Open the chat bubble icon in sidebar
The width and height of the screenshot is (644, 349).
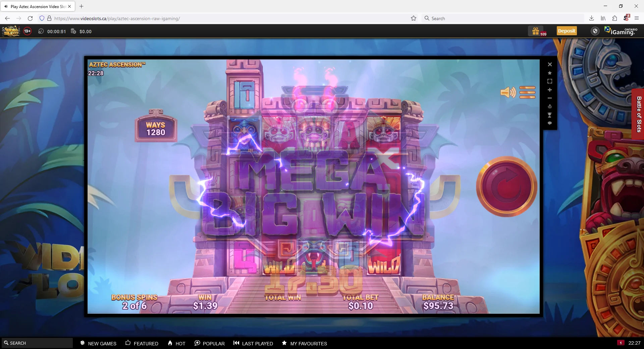pyautogui.click(x=550, y=123)
